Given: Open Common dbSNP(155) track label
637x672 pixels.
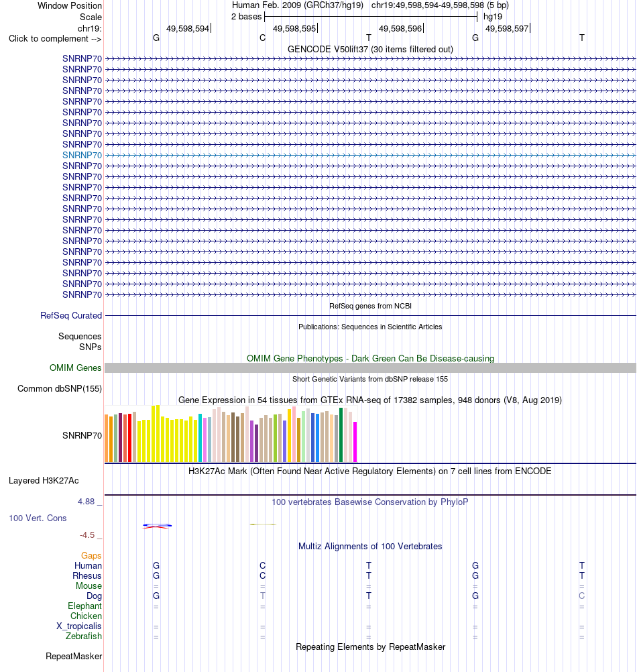Looking at the screenshot, I should point(60,389).
